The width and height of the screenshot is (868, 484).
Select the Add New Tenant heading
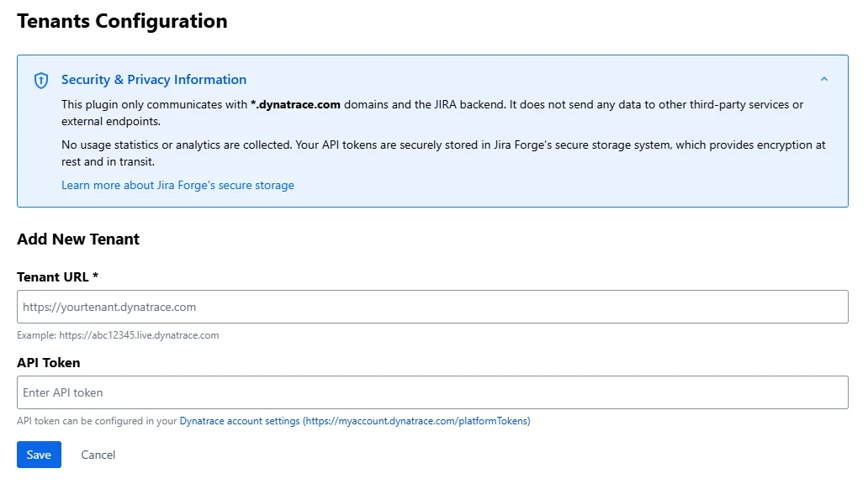tap(78, 239)
